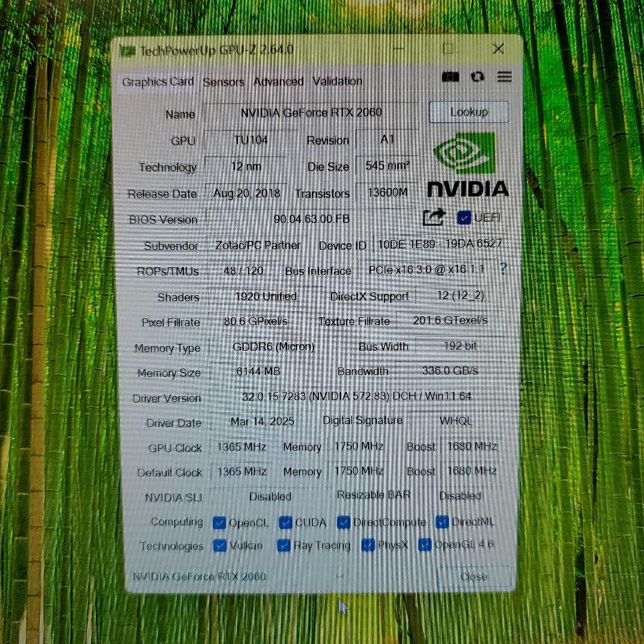Select the Validation tab
Viewport: 644px width, 644px height.
click(337, 82)
